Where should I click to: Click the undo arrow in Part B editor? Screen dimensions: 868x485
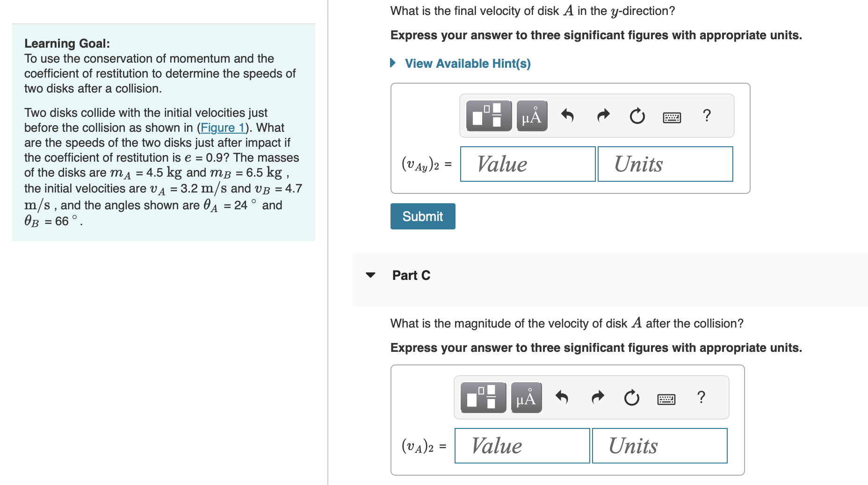pyautogui.click(x=569, y=116)
